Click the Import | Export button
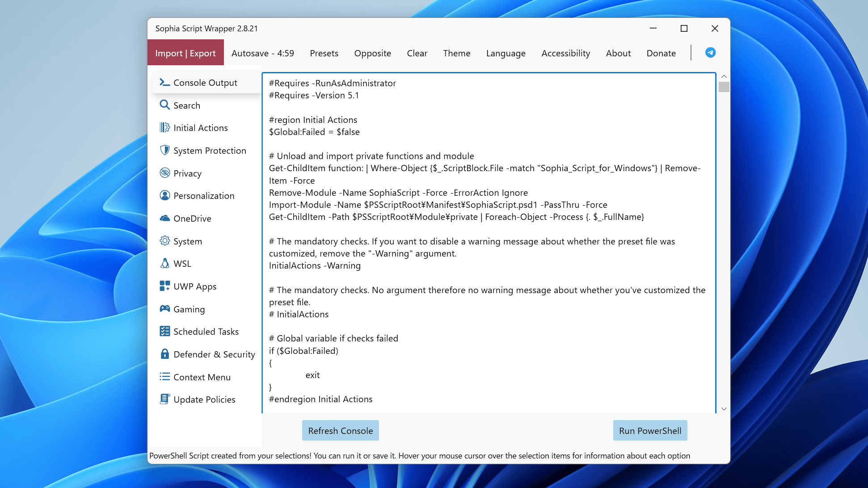 (185, 53)
